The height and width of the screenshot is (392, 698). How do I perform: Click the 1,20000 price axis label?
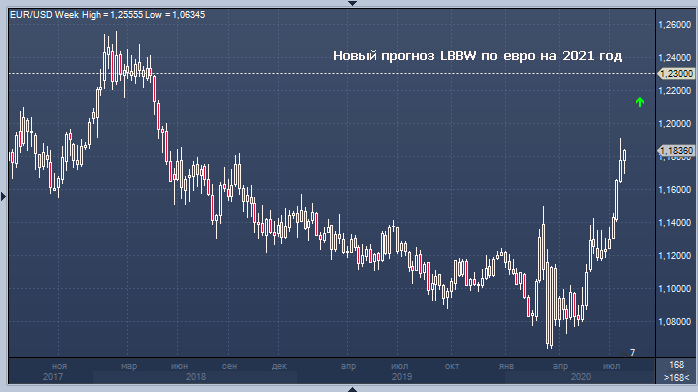tap(674, 124)
